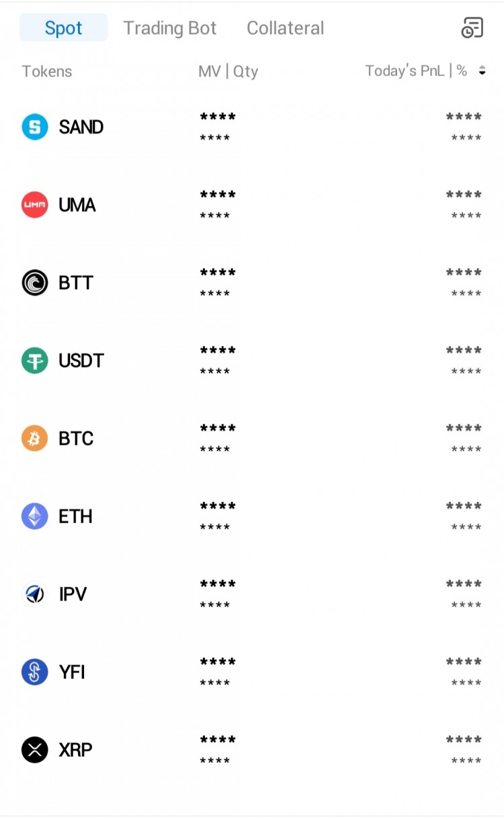Viewport: 504px width, 819px height.
Task: Select the BTT BitTorrent logo icon
Action: coord(35,283)
